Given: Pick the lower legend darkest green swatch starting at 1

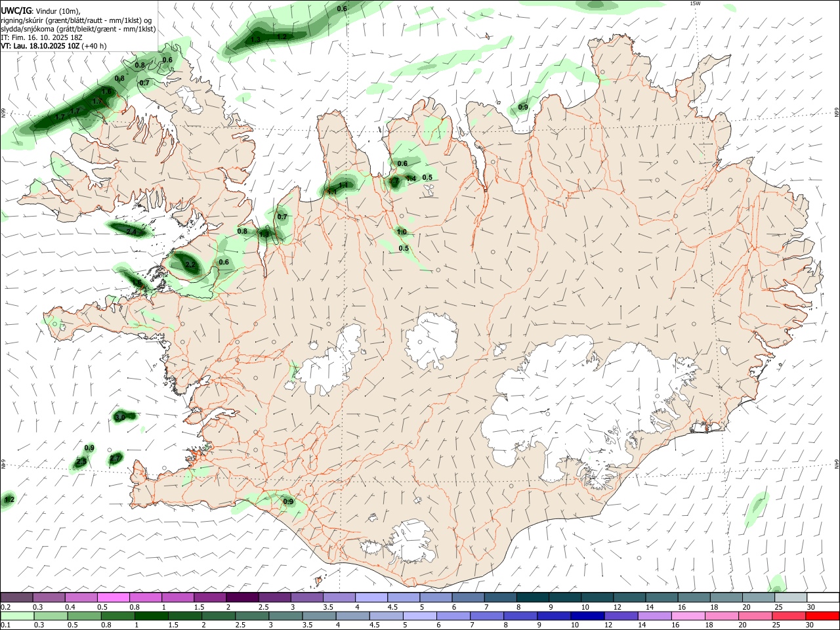Looking at the screenshot, I should click(x=151, y=616).
